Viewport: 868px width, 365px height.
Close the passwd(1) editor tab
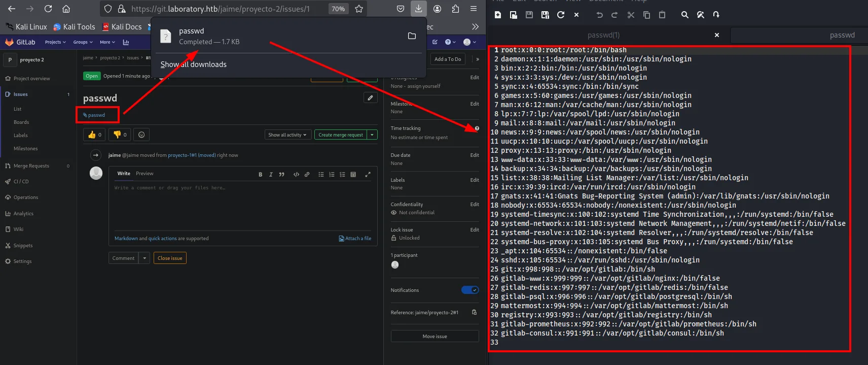(x=716, y=35)
